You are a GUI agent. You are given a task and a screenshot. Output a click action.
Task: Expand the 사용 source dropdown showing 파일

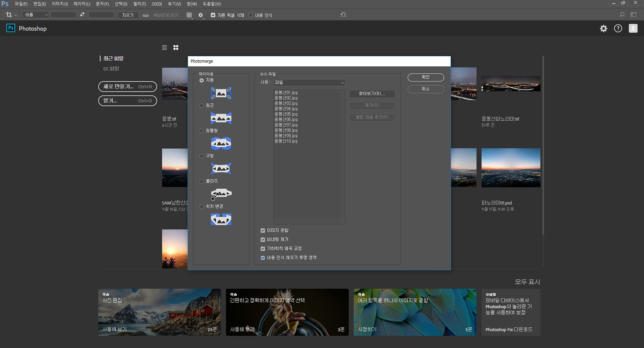click(x=309, y=83)
